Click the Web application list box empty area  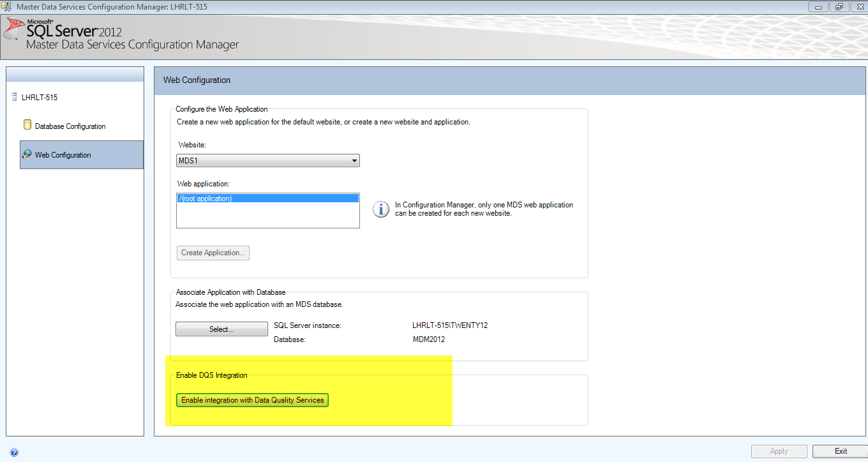268,216
